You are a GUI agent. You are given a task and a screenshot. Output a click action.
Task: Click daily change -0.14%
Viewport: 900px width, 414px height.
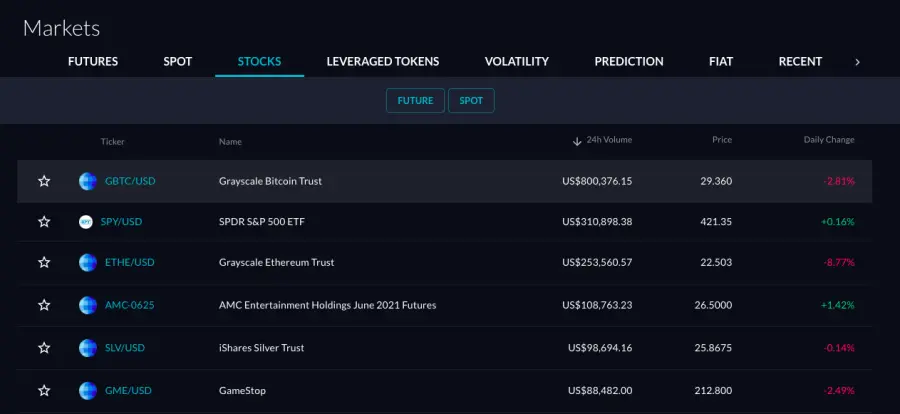839,348
